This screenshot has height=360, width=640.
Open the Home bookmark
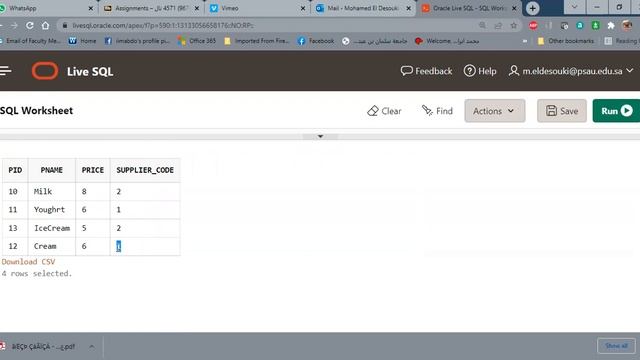[82, 41]
